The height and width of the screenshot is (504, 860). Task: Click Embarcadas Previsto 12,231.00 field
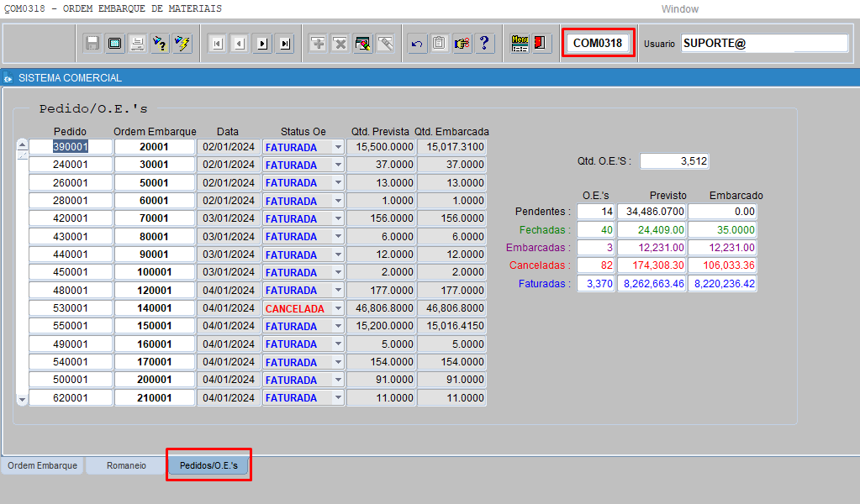coord(652,247)
